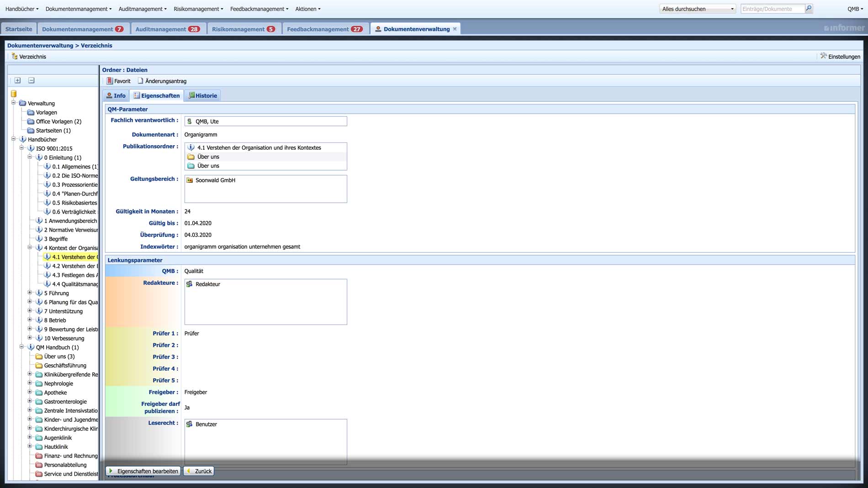
Task: Open the Feedbackmanagement menu
Action: point(259,9)
